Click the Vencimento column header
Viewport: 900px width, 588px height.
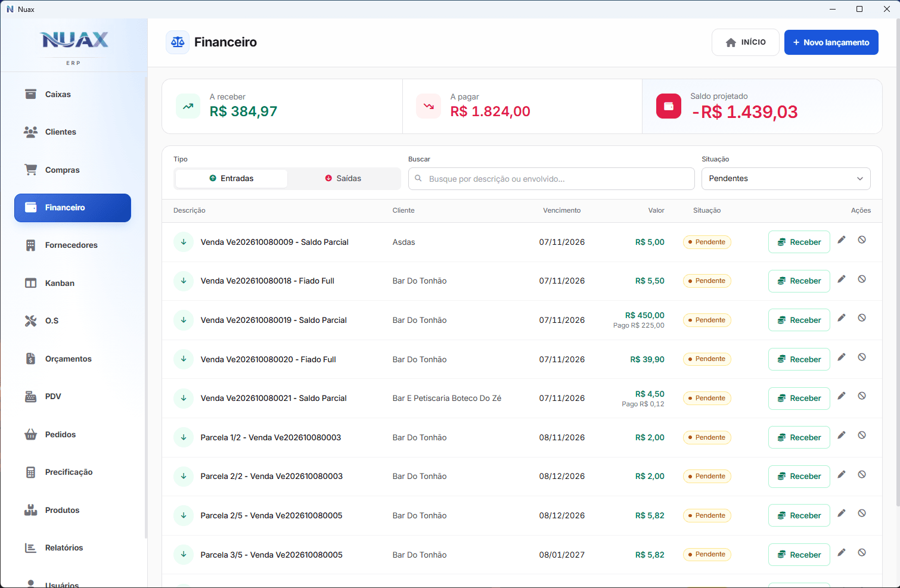tap(561, 210)
